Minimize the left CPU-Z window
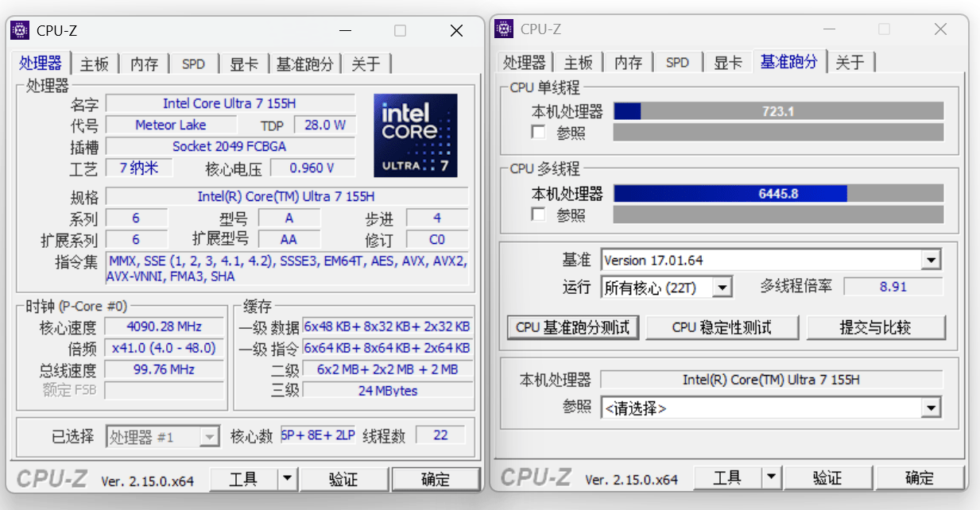The image size is (980, 510). click(x=346, y=31)
